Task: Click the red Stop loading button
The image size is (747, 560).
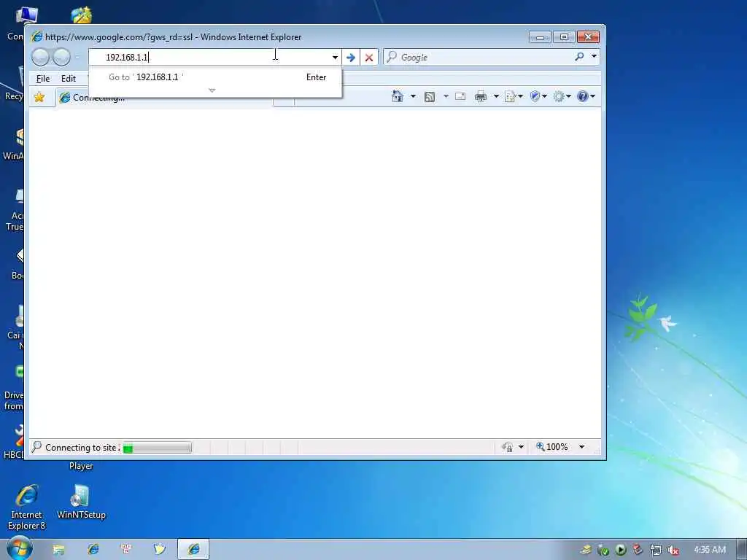Action: click(368, 58)
